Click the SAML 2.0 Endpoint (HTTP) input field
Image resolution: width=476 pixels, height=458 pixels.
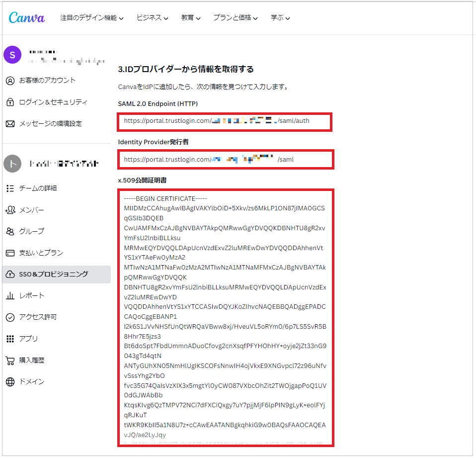(x=225, y=122)
